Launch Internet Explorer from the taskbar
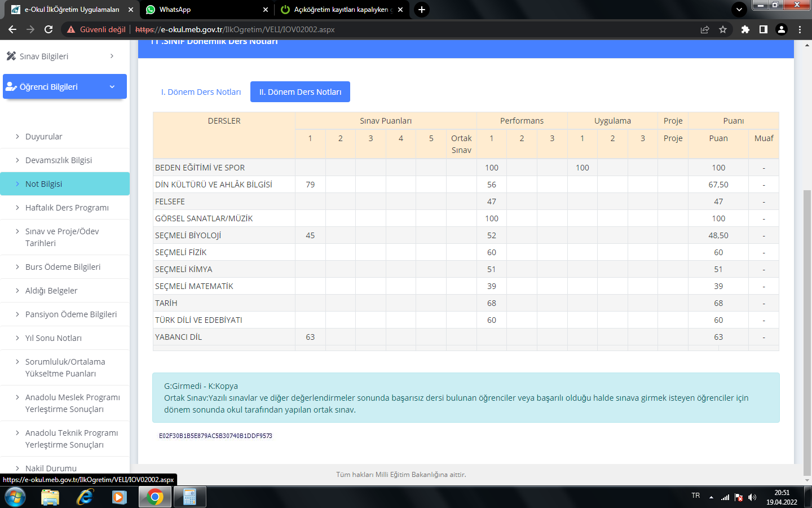Image resolution: width=812 pixels, height=508 pixels. pos(85,497)
